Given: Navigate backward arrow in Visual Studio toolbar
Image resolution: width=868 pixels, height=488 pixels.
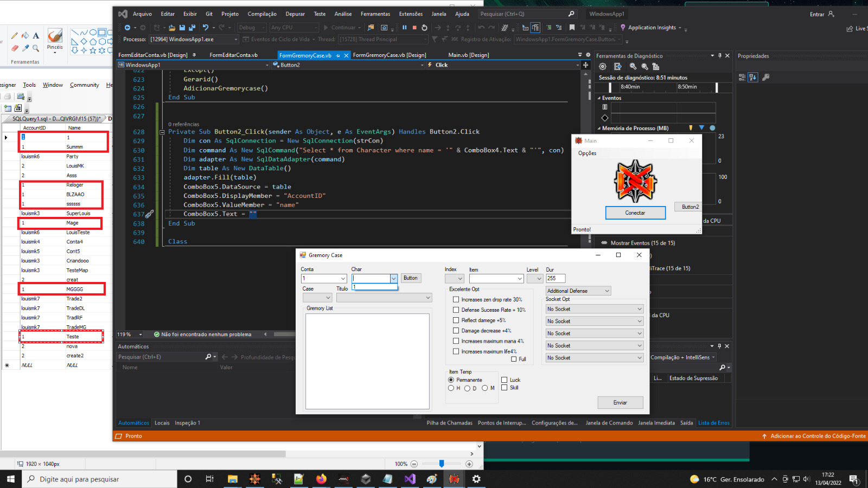Looking at the screenshot, I should pyautogui.click(x=127, y=28).
